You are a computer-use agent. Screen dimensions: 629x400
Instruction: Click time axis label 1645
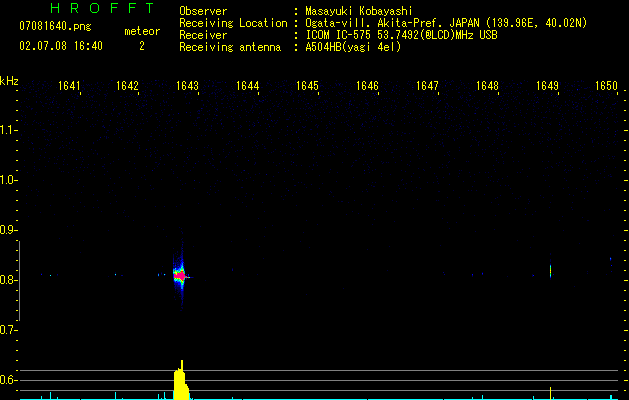tap(307, 86)
